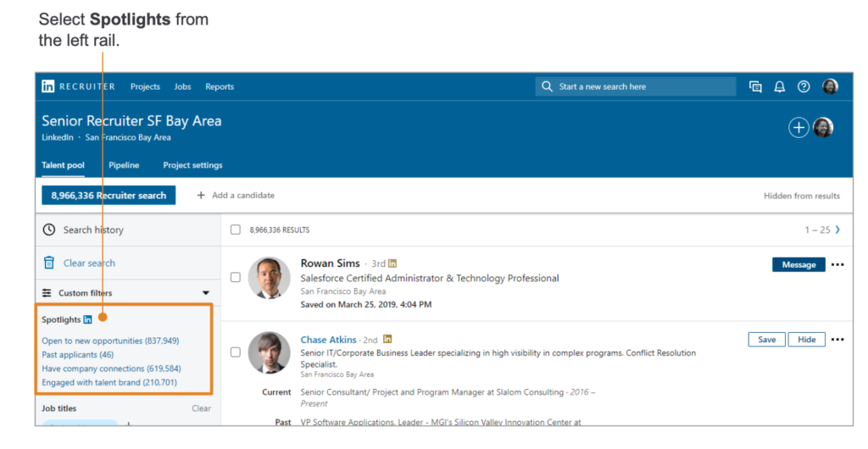Click Chase Atkins profile photo
868x449 pixels.
[x=269, y=352]
